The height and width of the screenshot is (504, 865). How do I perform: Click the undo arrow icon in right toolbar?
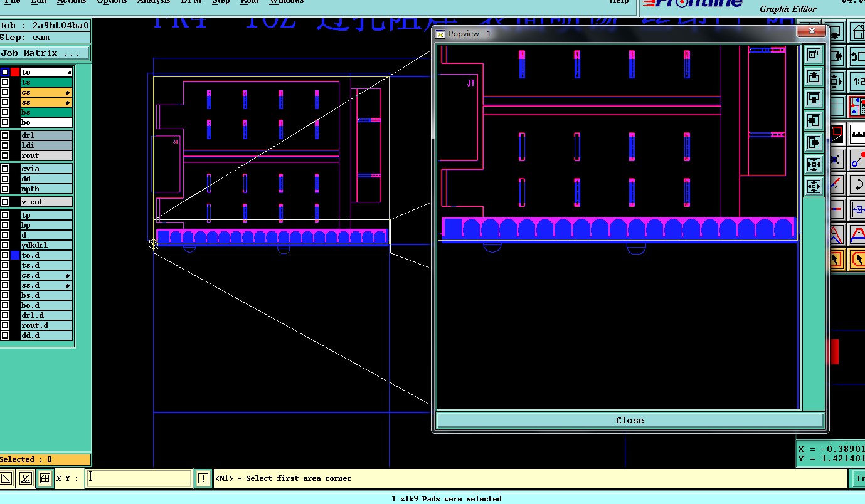857,56
